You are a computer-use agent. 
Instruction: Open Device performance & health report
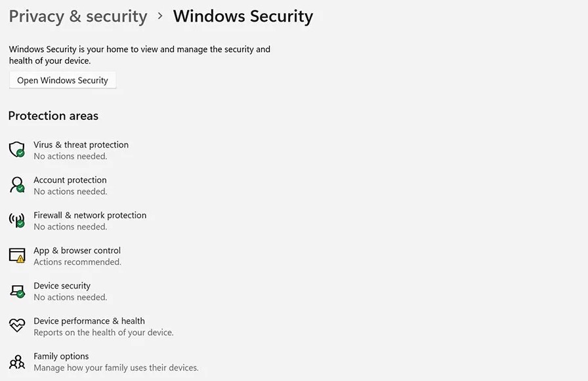(x=89, y=321)
